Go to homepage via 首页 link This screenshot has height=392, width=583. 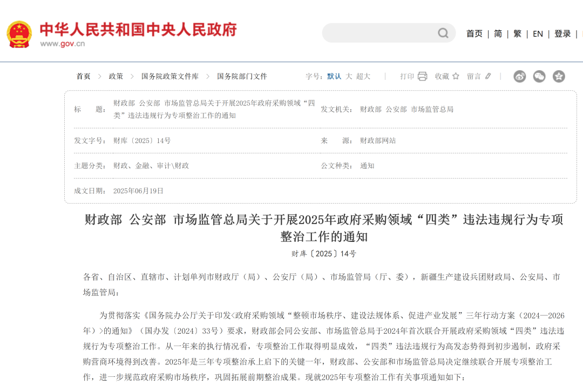pyautogui.click(x=474, y=33)
